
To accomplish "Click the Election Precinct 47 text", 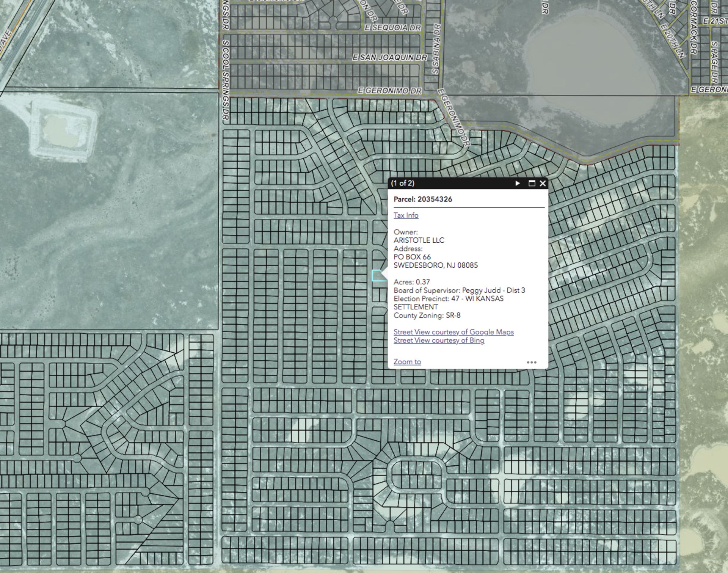I will 449,303.
